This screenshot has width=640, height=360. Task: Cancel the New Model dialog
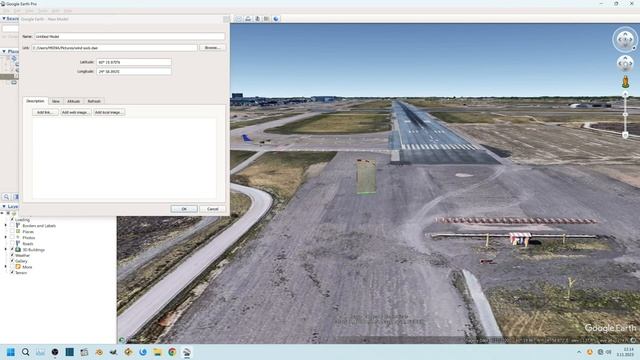coord(213,209)
